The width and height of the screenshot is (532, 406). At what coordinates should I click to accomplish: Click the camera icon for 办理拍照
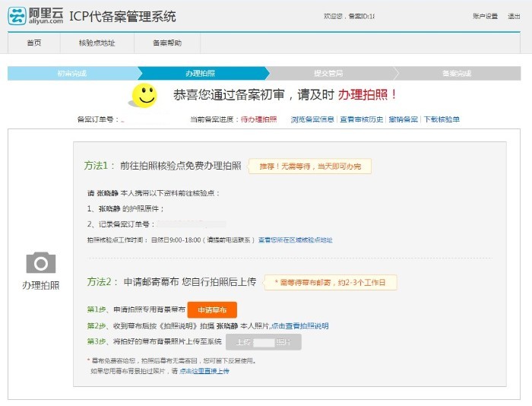(x=41, y=263)
